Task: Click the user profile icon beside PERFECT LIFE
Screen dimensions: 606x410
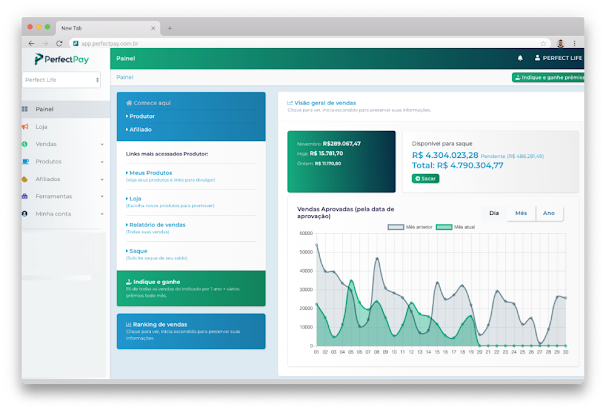Action: coord(537,58)
